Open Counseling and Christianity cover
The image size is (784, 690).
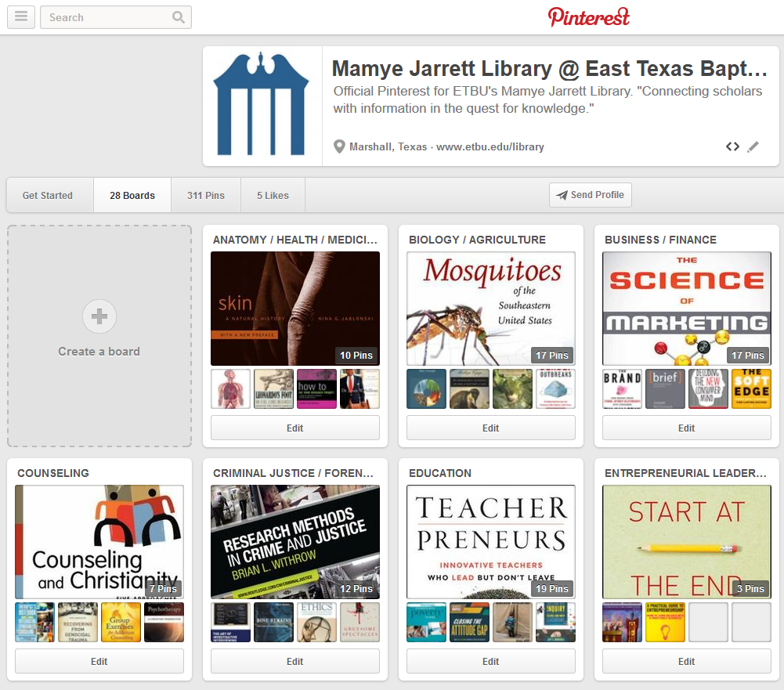click(x=99, y=542)
